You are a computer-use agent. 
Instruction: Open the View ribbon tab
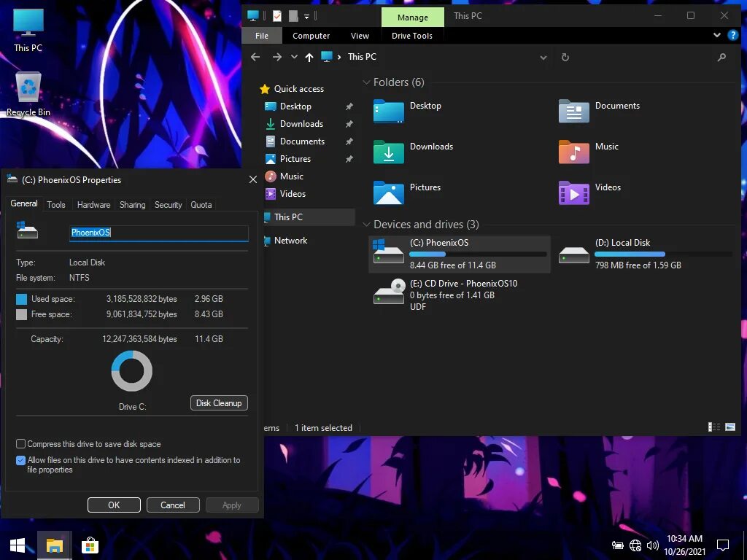(x=360, y=36)
